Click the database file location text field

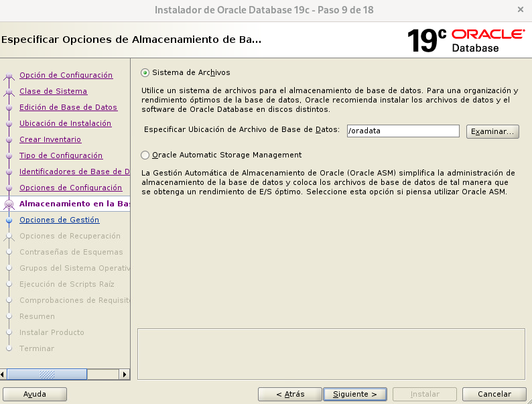point(403,131)
